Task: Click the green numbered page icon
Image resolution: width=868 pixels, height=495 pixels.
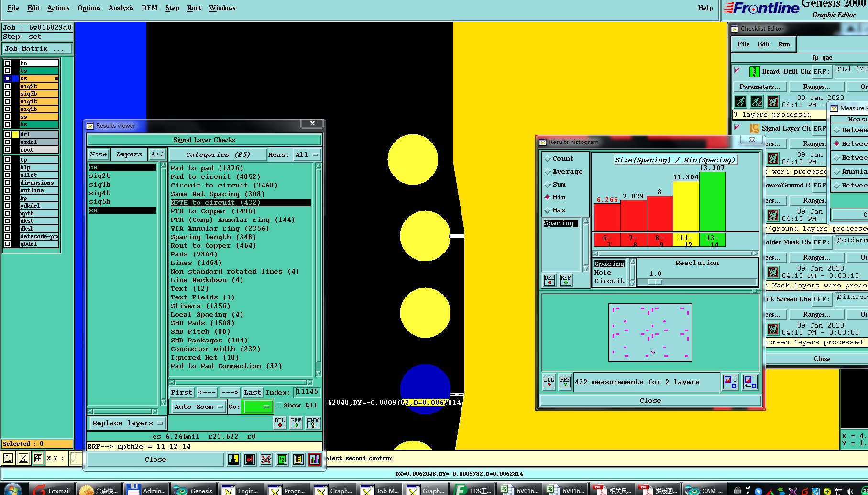Action: tap(282, 460)
